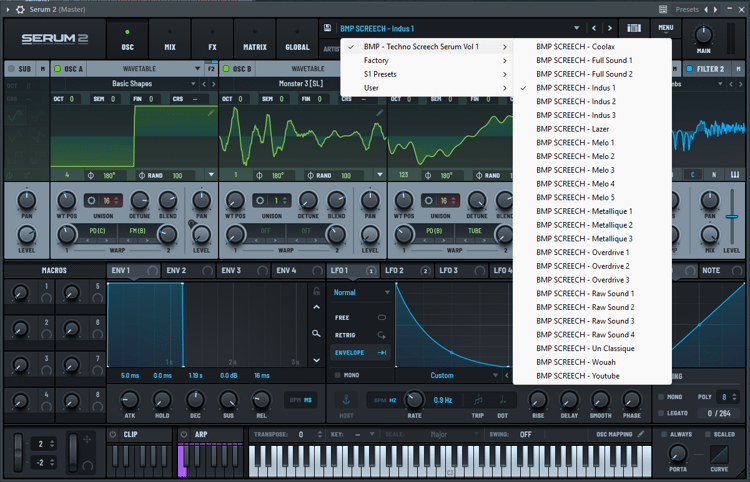Click the OSC A F2 routing button
The height and width of the screenshot is (482, 750).
pos(211,69)
